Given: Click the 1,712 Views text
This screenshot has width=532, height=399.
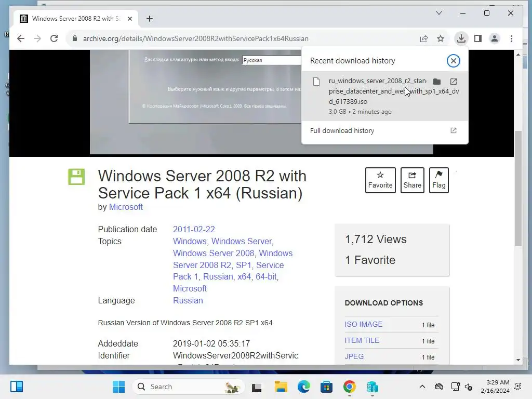Looking at the screenshot, I should 376,240.
